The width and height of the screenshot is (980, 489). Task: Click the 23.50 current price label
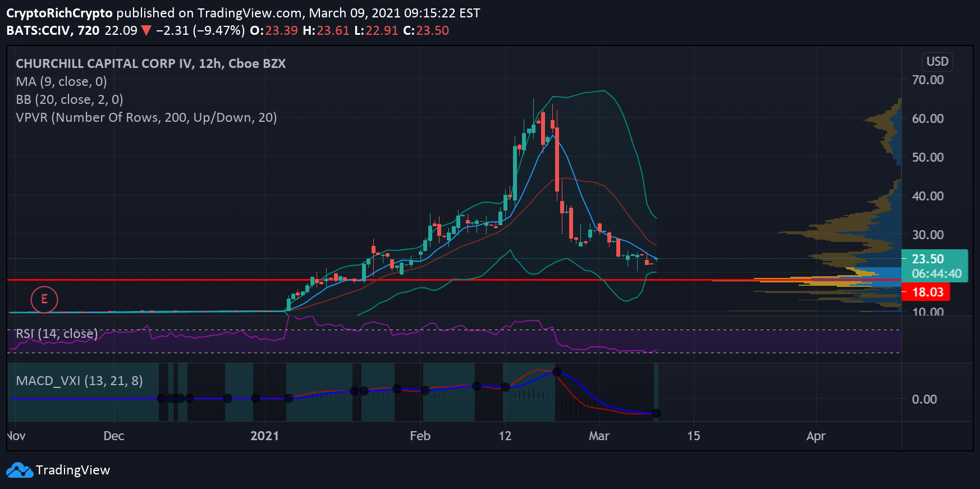pyautogui.click(x=928, y=259)
